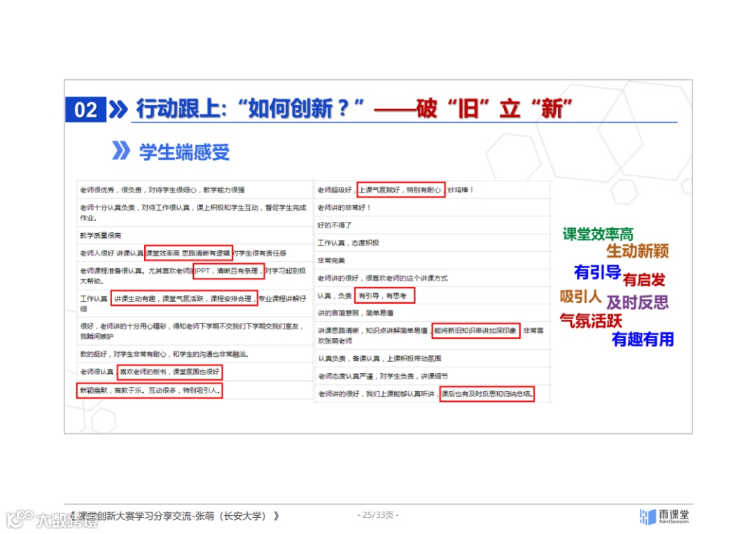Viewport: 756px width, 534px height.
Task: Click the comment row starting 很好,老师讲的十分用心精彩
Action: click(195, 331)
